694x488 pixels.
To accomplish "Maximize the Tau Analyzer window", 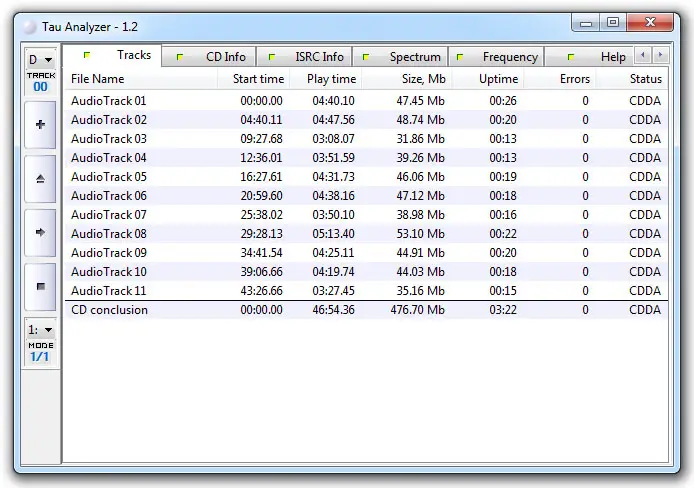I will coord(613,23).
